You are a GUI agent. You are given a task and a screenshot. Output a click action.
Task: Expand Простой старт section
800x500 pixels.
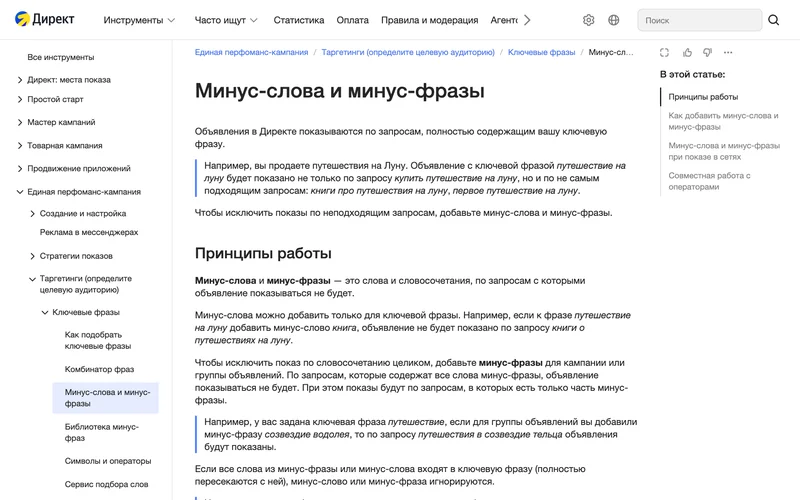(20, 99)
